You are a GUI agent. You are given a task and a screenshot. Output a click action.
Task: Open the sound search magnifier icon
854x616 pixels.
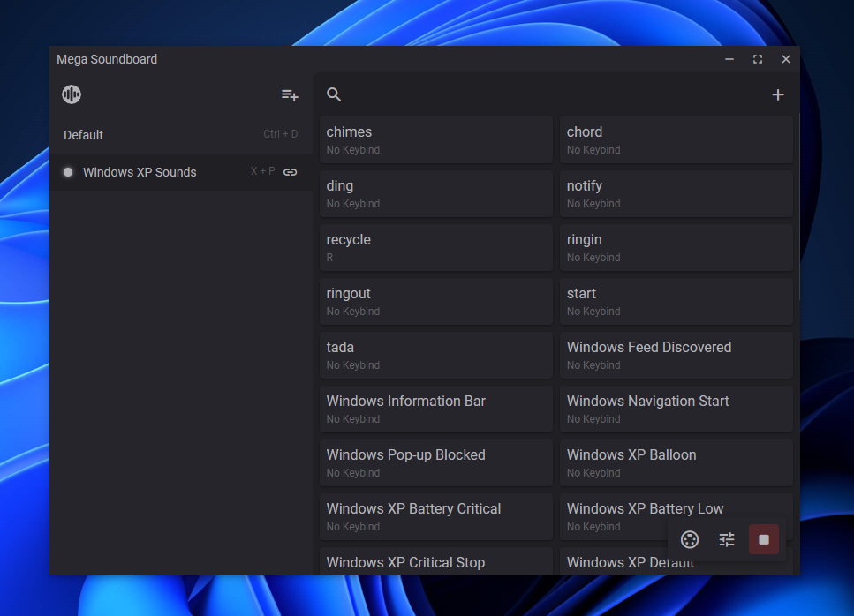[334, 94]
